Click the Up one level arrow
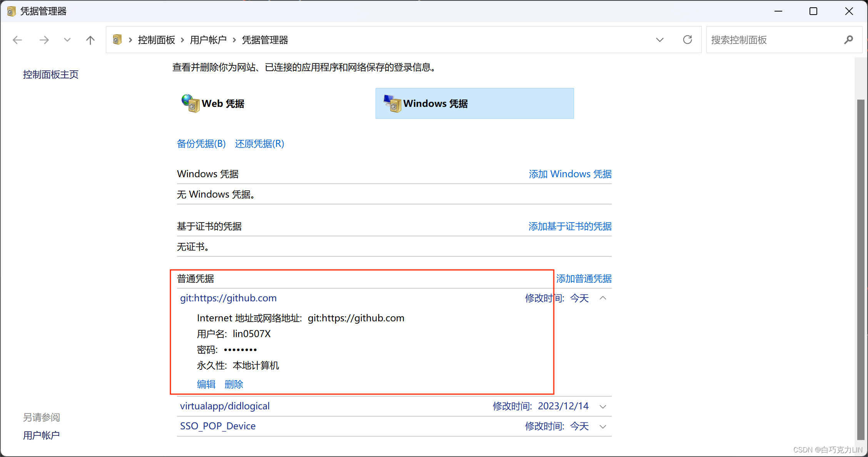The height and width of the screenshot is (457, 868). point(90,40)
